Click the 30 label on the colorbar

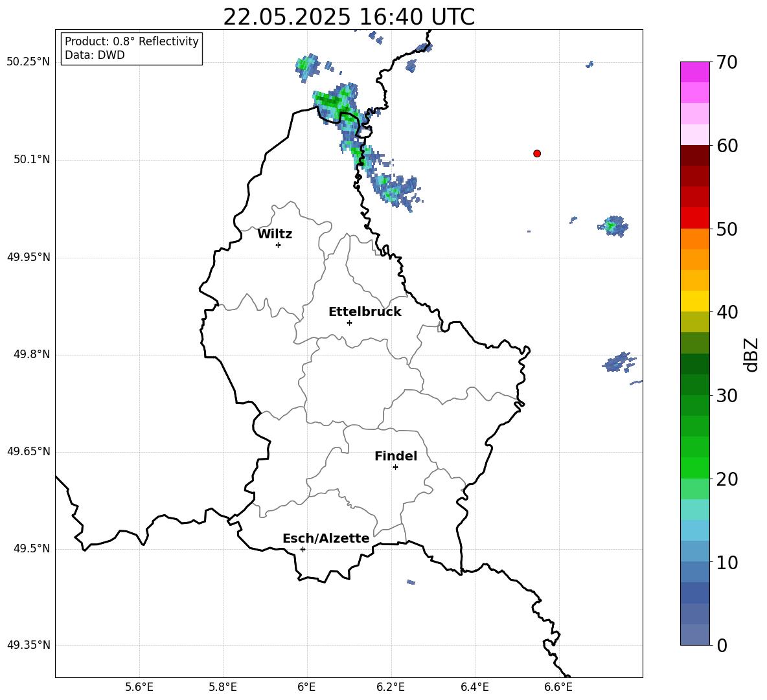pyautogui.click(x=727, y=396)
